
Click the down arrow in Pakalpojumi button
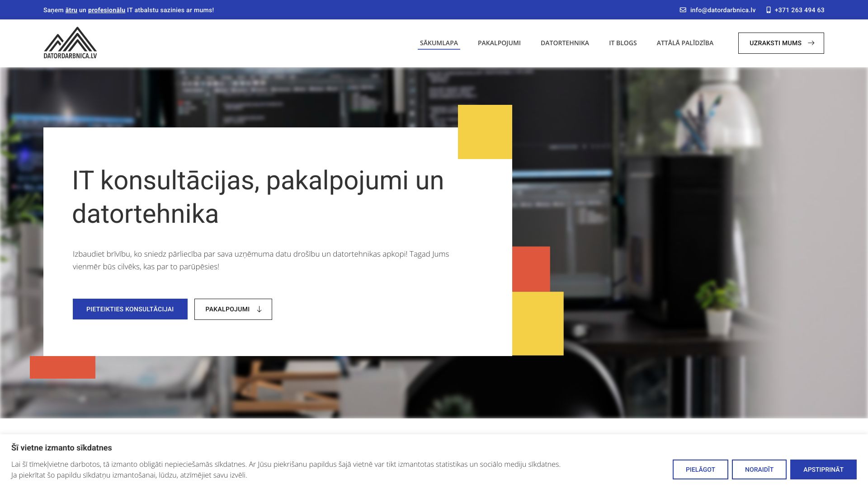(259, 310)
